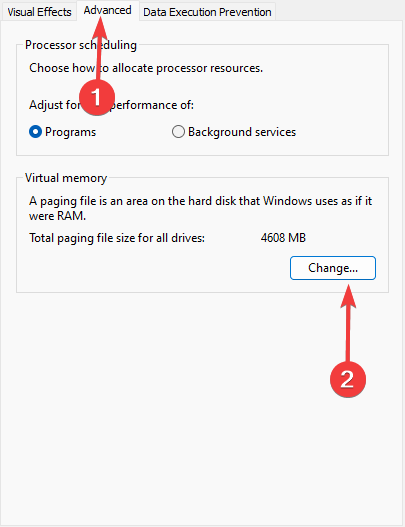Click the Choose how to allocate processor resources text
The width and height of the screenshot is (405, 527).
coord(146,68)
